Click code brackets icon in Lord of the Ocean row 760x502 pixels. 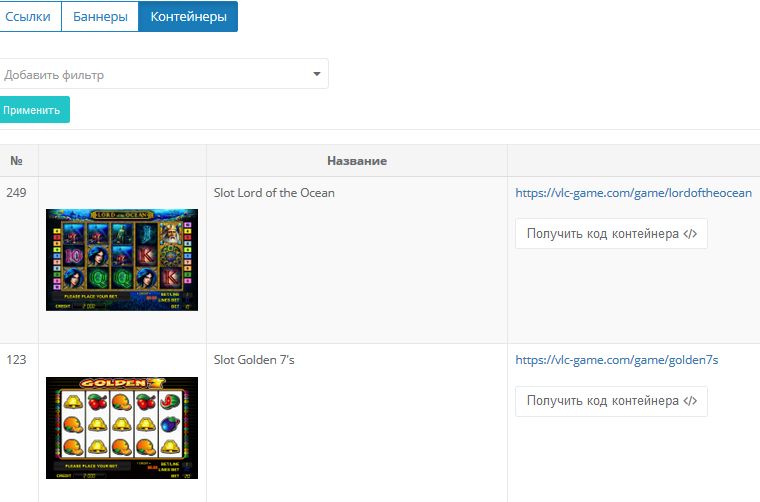[690, 234]
